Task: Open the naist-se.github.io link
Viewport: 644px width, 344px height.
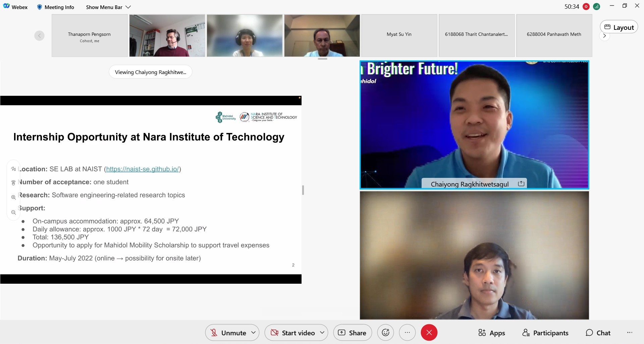Action: (143, 169)
